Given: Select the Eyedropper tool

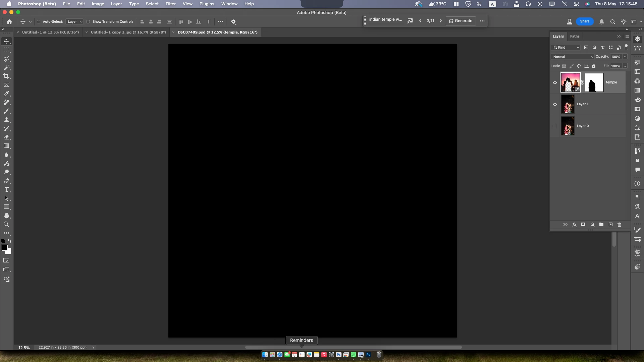Looking at the screenshot, I should click(x=6, y=94).
